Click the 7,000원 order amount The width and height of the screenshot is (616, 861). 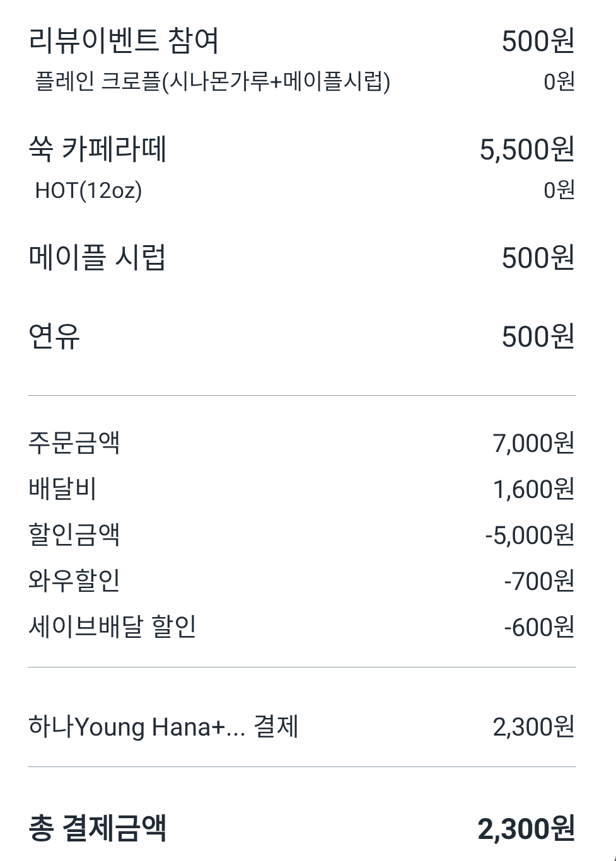[533, 443]
